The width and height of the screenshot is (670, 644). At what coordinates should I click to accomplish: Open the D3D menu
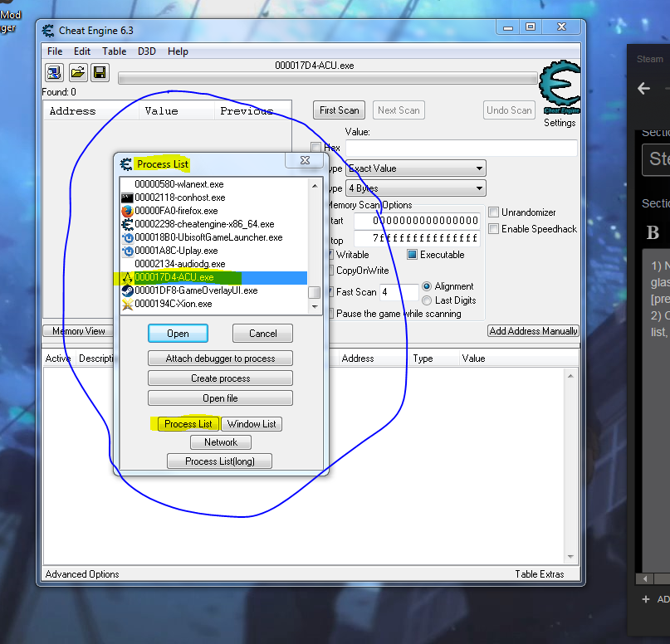click(x=147, y=51)
